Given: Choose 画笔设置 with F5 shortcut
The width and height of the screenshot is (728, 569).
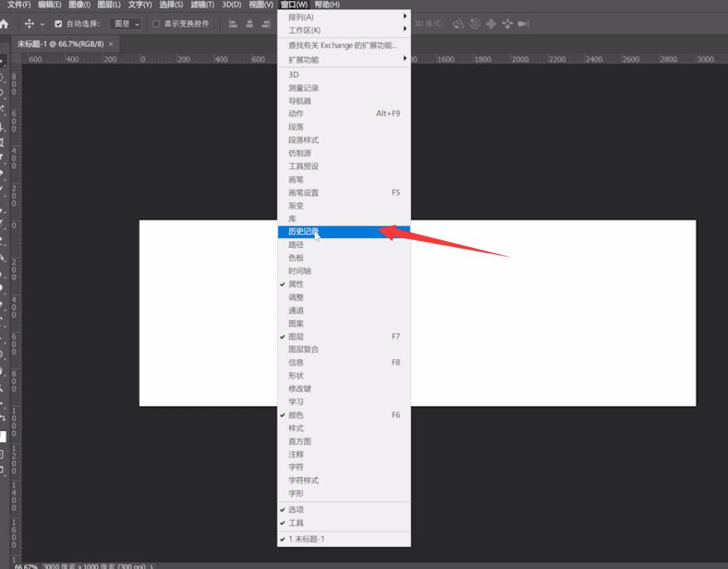Looking at the screenshot, I should [343, 192].
